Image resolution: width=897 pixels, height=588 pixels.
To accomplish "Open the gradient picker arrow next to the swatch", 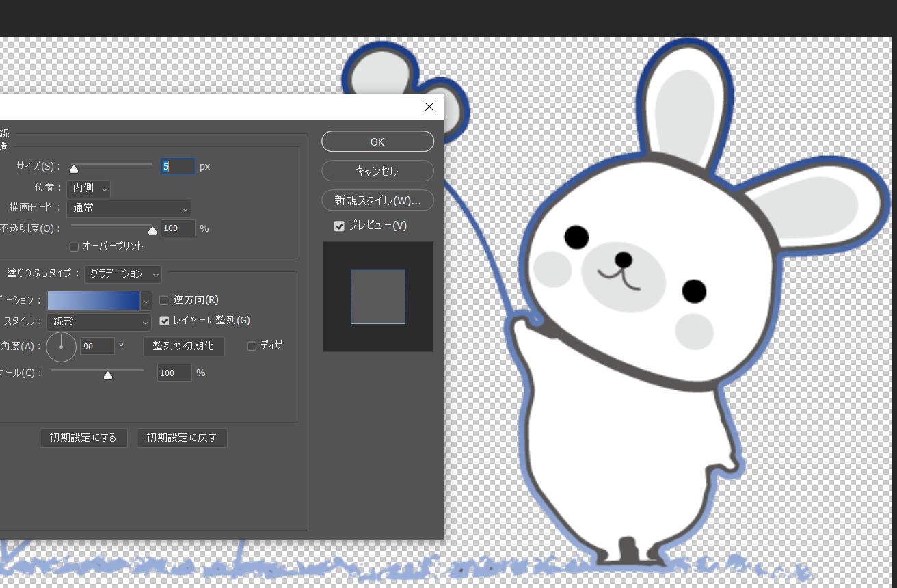I will pyautogui.click(x=146, y=300).
